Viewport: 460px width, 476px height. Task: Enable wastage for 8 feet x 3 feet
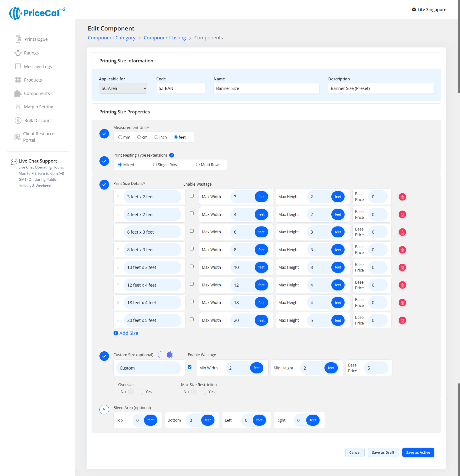pyautogui.click(x=192, y=249)
